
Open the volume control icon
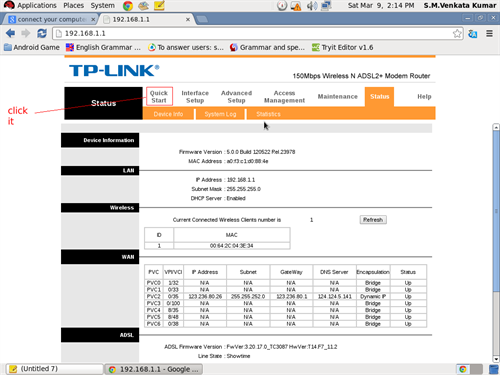(x=311, y=6)
